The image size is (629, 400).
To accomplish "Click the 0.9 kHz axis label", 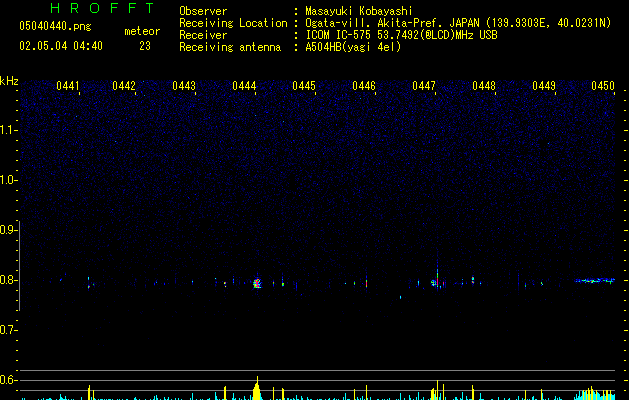I will click(x=8, y=230).
